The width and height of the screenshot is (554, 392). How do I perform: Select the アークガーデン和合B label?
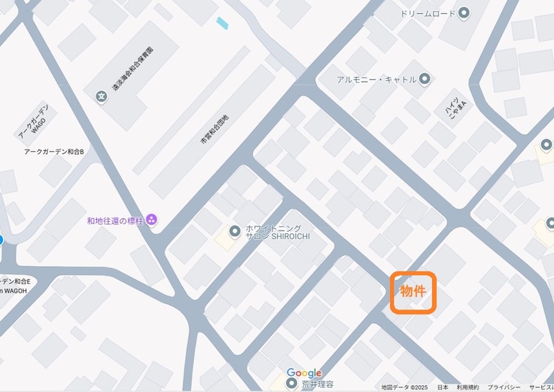click(54, 152)
